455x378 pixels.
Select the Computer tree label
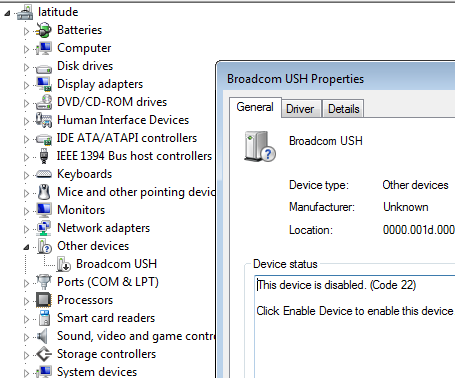click(x=84, y=48)
